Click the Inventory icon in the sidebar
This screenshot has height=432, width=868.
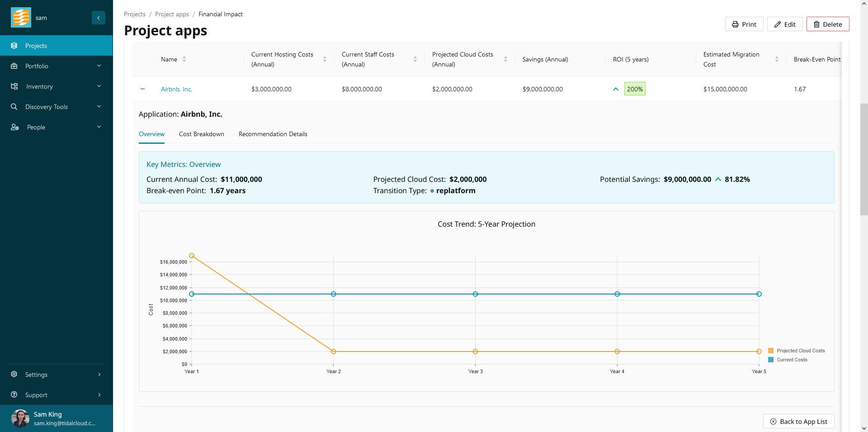[14, 86]
